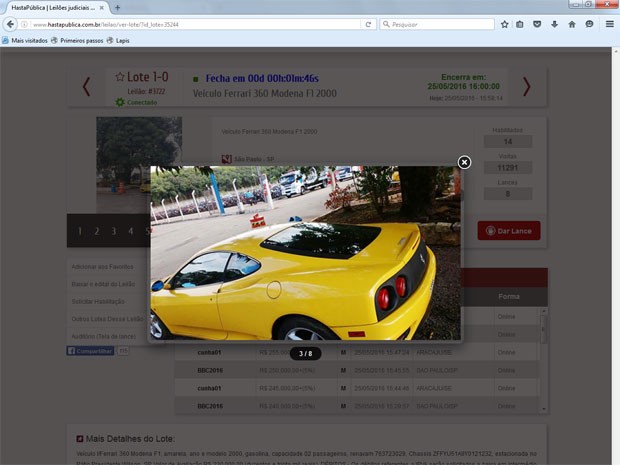Open the Firefox downloads arrow
The height and width of the screenshot is (465, 620).
tap(554, 24)
